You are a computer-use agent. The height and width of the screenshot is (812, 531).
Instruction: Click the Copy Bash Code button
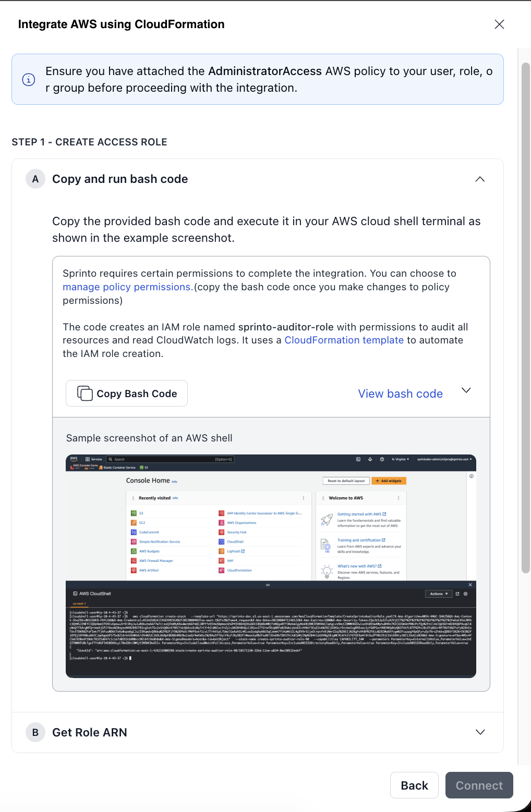[x=127, y=393]
